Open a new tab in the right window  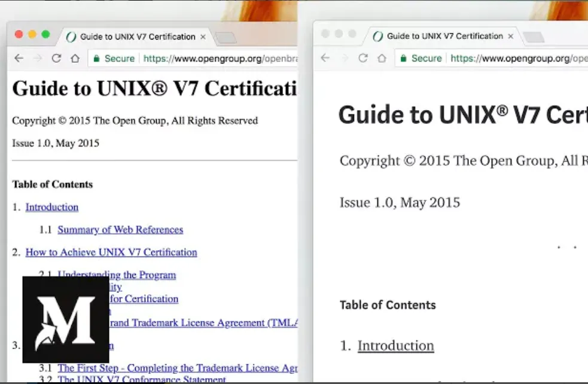pos(533,37)
